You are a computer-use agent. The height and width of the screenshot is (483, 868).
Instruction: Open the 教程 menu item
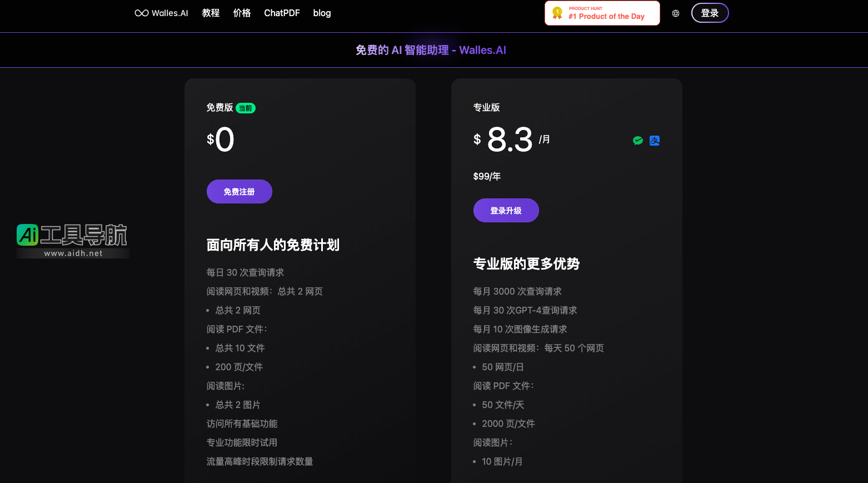click(211, 13)
